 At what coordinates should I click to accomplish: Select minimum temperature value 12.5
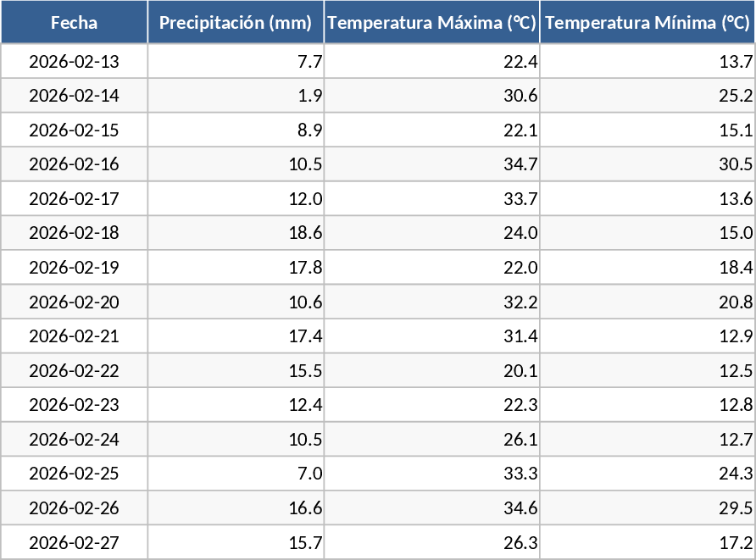tap(736, 370)
